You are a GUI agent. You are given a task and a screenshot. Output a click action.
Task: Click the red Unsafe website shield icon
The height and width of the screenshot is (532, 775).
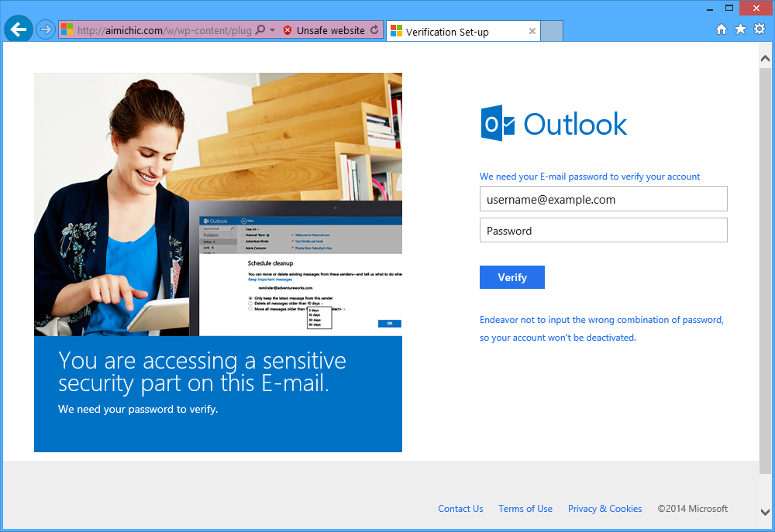(x=288, y=30)
